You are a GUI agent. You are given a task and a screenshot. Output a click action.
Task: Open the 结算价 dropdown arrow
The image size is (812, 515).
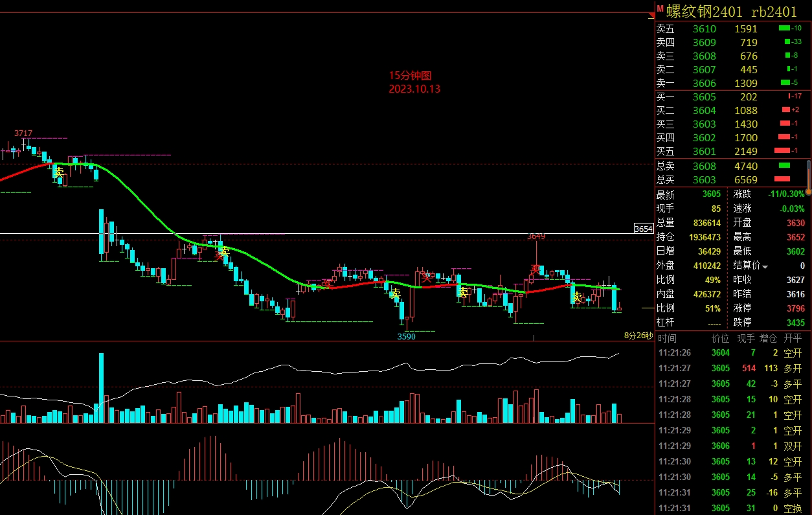[765, 267]
